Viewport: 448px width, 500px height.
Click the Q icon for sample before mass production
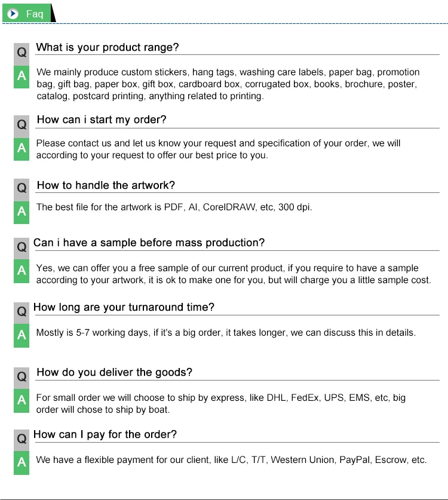coord(22,247)
